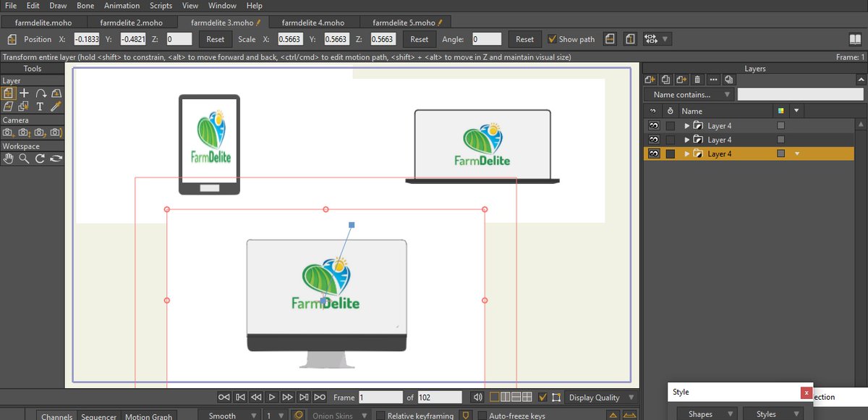Click the Play button
The height and width of the screenshot is (420, 868).
point(272,397)
